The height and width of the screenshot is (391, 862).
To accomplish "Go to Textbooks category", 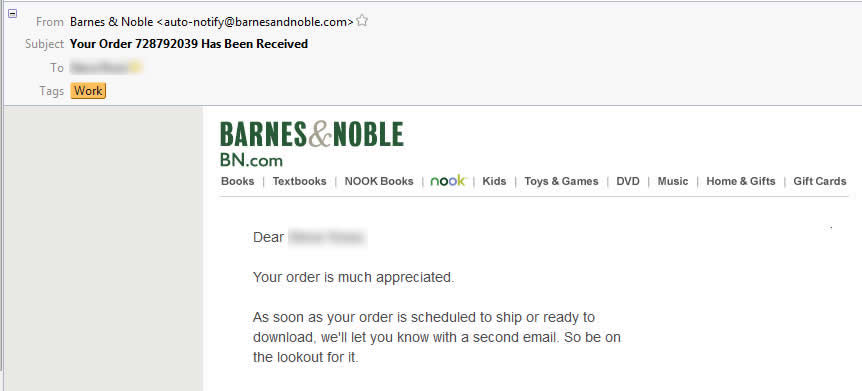I will coord(299,181).
